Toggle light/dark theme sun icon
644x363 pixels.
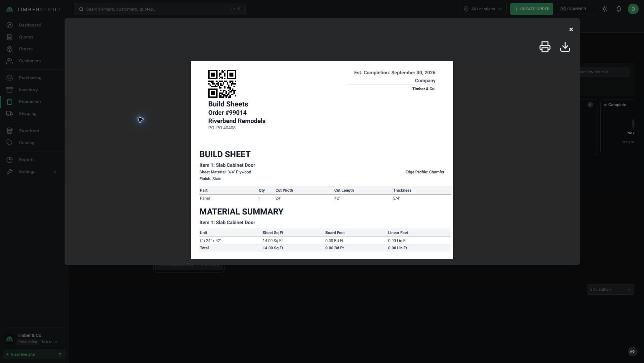[604, 9]
